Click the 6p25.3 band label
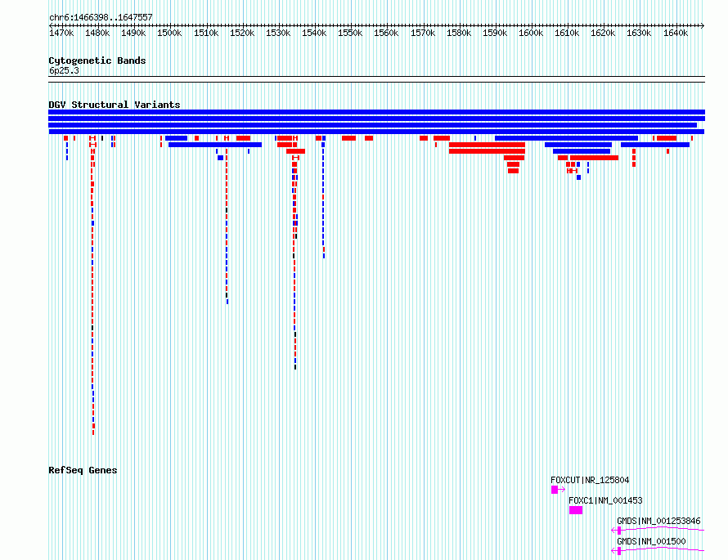The height and width of the screenshot is (560, 728). coord(64,70)
